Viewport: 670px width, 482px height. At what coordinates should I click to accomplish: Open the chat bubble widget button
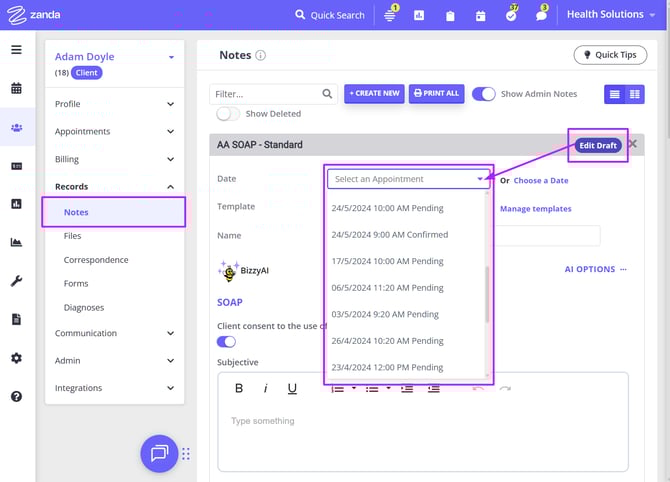[x=158, y=454]
